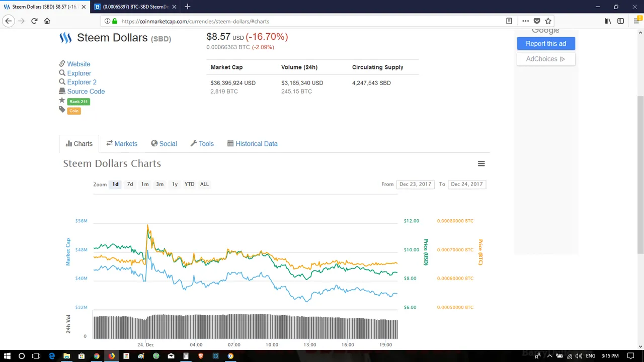
Task: Open clock showing 3:15 PM
Action: (610, 356)
